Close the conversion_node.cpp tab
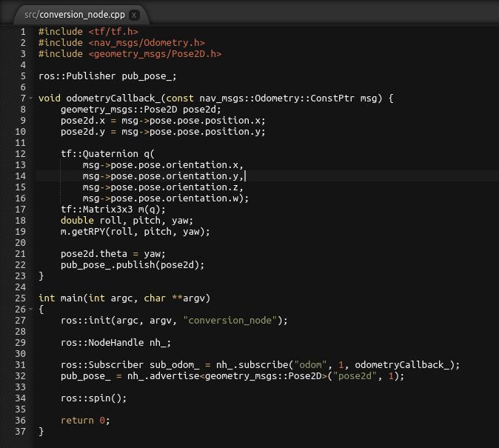 pos(134,15)
